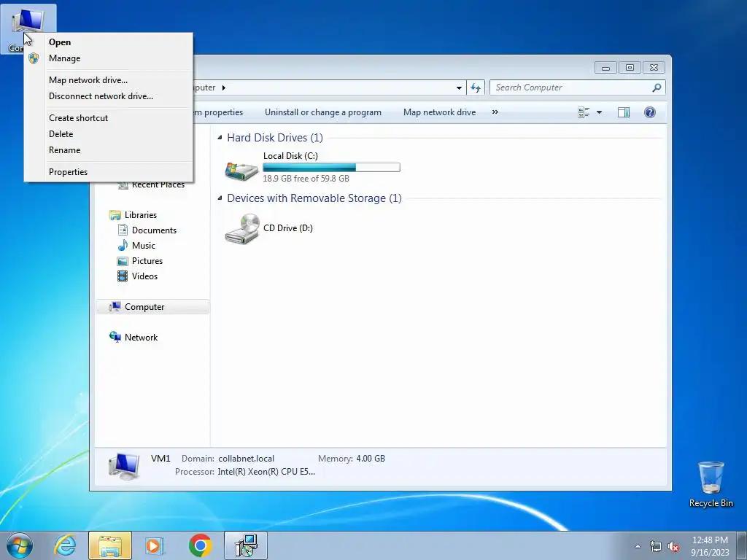This screenshot has height=560, width=747.
Task: Collapse Devices with Removable Storage group
Action: click(220, 198)
